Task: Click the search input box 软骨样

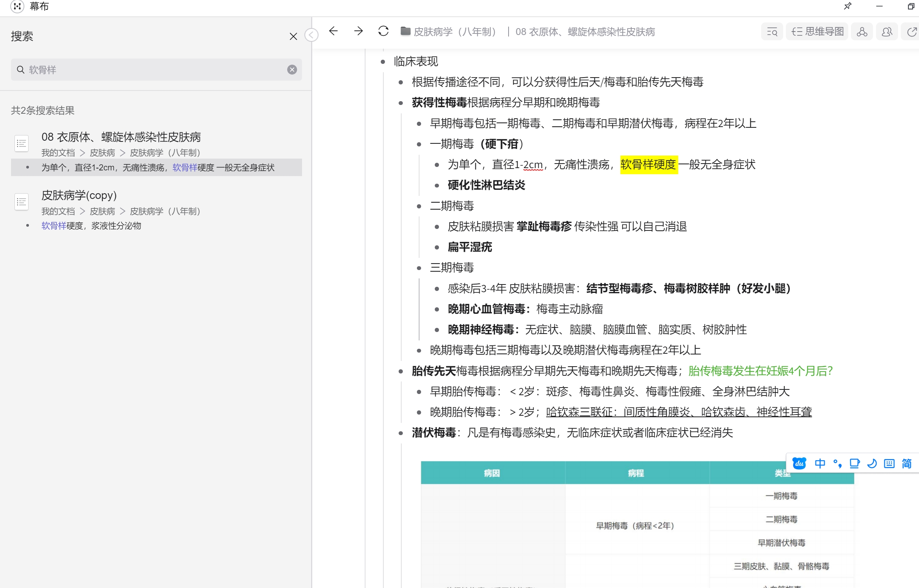Action: (153, 70)
